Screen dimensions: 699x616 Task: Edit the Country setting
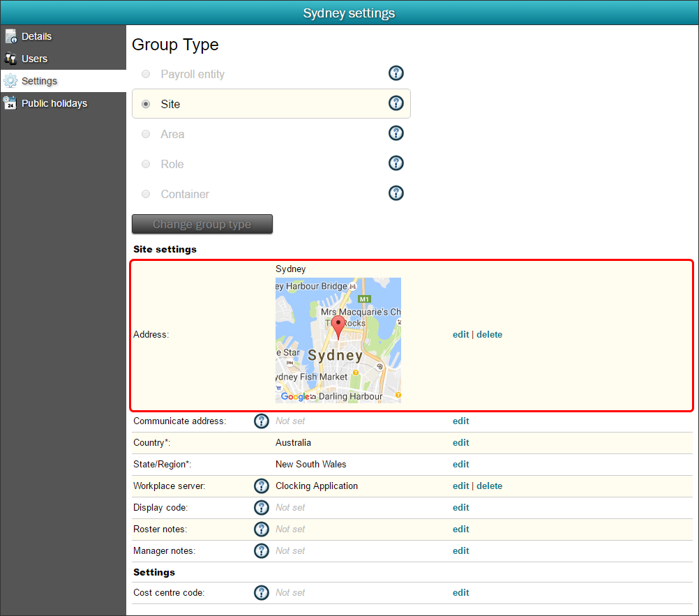pyautogui.click(x=460, y=442)
